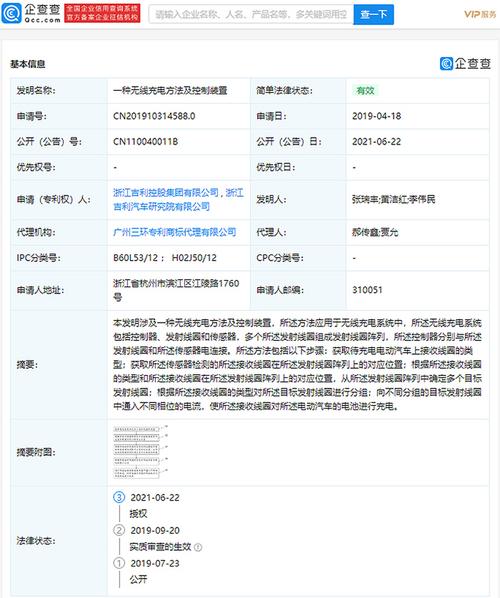Select the invention title 一种无线充电方法及控制装置
Screen dimensions: 500x598
[x=170, y=91]
